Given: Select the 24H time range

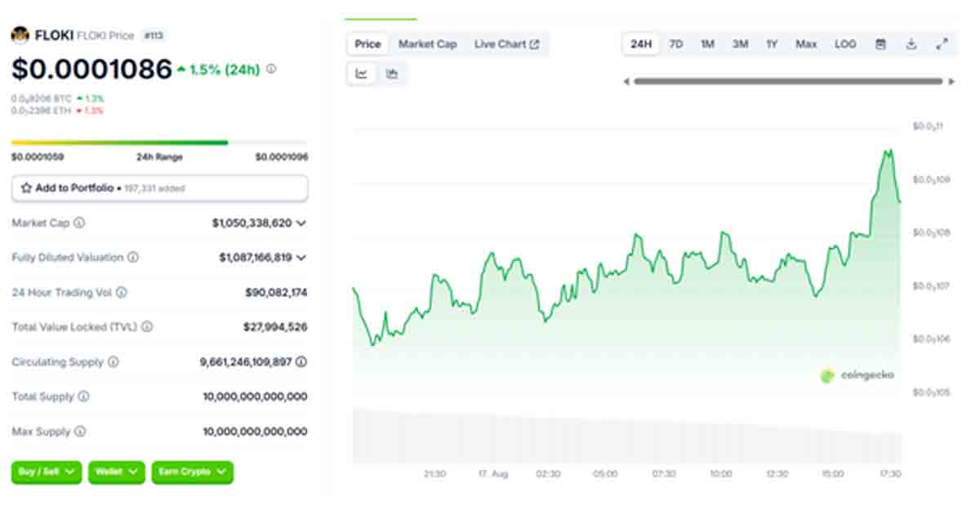Looking at the screenshot, I should pyautogui.click(x=641, y=44).
